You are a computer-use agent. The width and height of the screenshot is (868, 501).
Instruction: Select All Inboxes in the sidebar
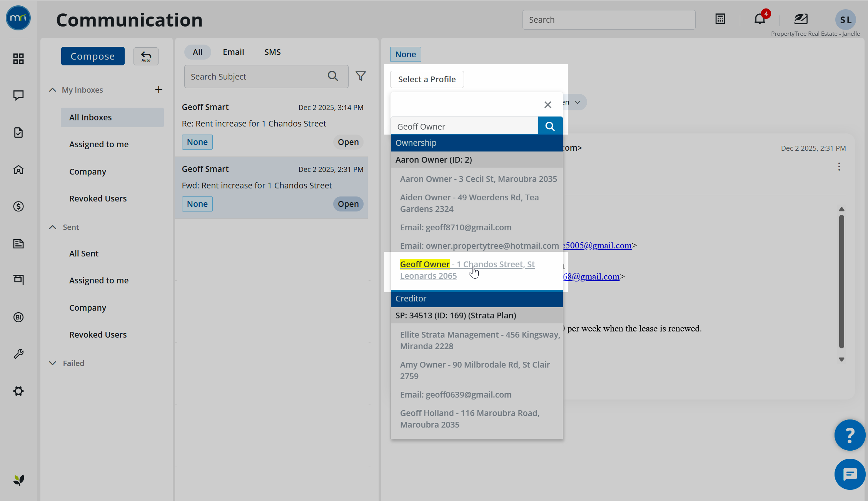(112, 117)
